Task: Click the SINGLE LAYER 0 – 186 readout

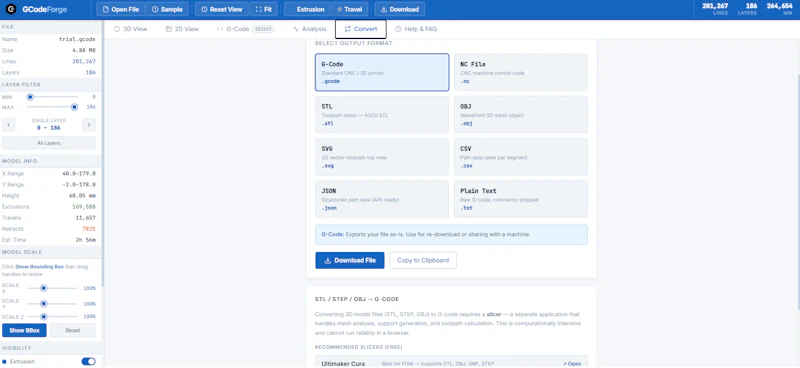Action: point(49,125)
